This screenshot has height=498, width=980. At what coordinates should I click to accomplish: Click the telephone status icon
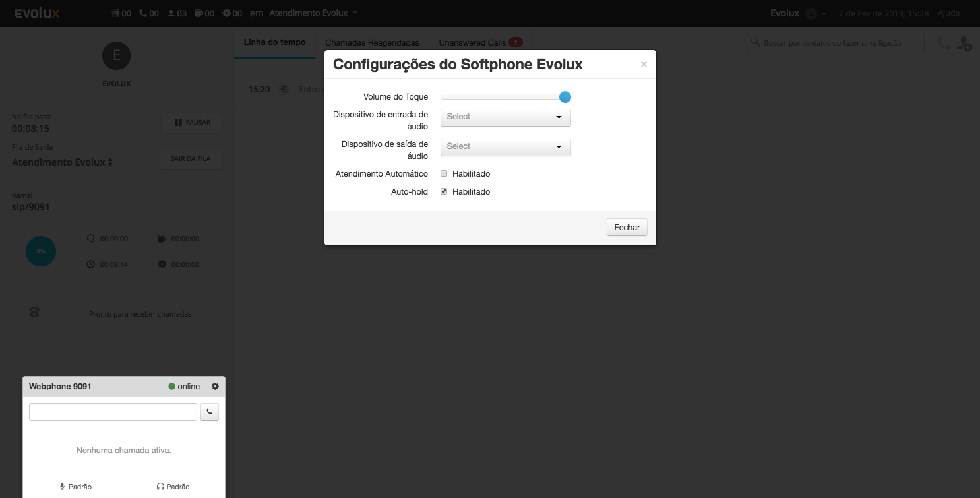click(x=34, y=313)
